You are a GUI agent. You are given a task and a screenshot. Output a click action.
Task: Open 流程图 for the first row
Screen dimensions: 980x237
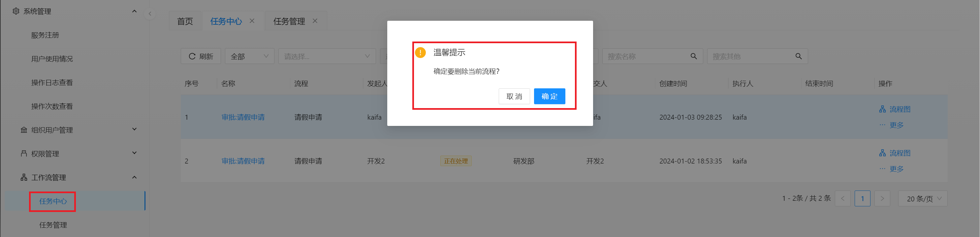[895, 109]
